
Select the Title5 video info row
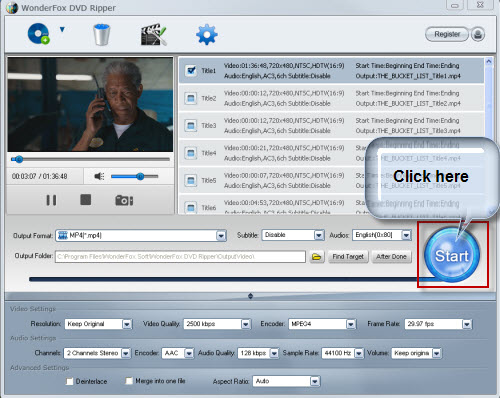point(331,180)
